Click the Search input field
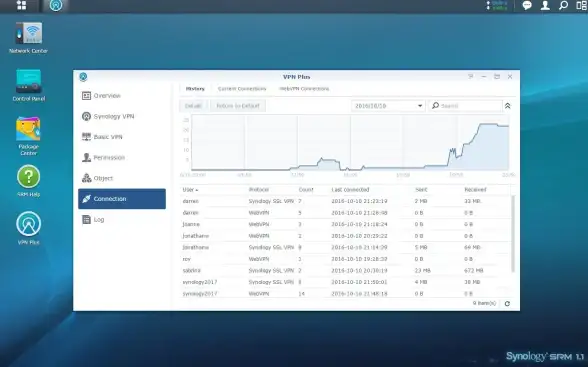 [x=465, y=106]
